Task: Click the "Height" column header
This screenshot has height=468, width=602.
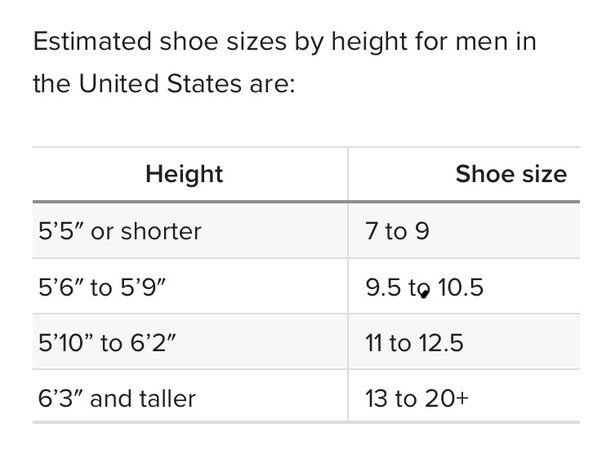Action: tap(184, 174)
